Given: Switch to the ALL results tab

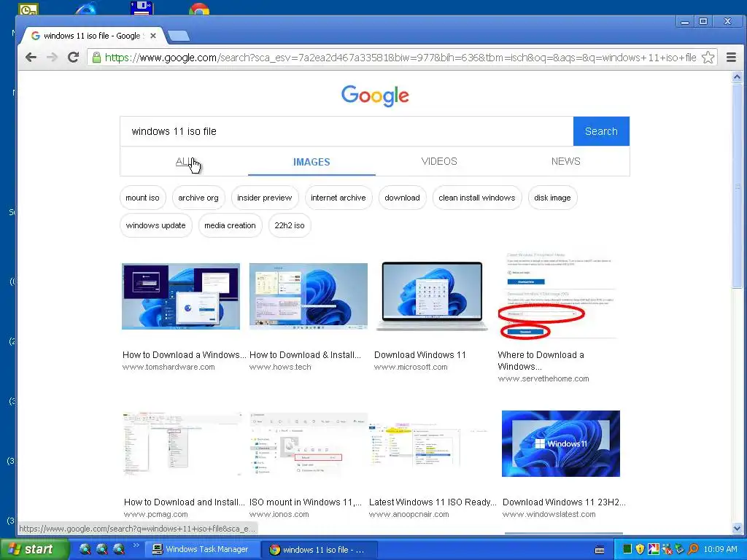Looking at the screenshot, I should 185,161.
